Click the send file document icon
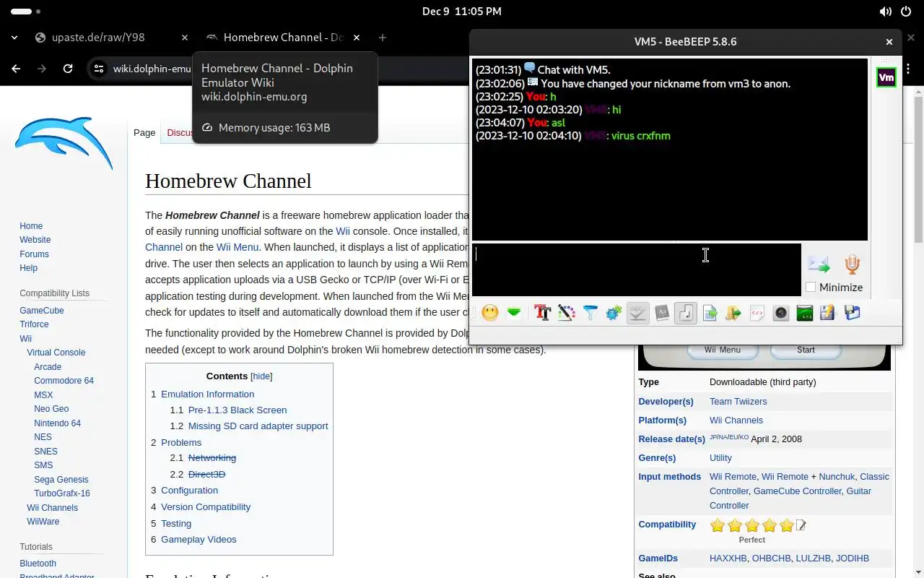This screenshot has width=924, height=578. 710,313
